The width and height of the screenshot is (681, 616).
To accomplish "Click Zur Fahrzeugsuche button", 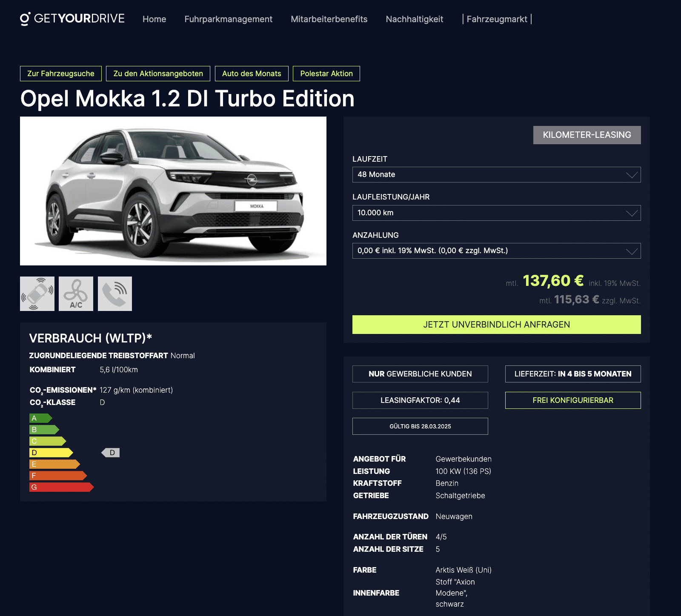I will [x=61, y=74].
